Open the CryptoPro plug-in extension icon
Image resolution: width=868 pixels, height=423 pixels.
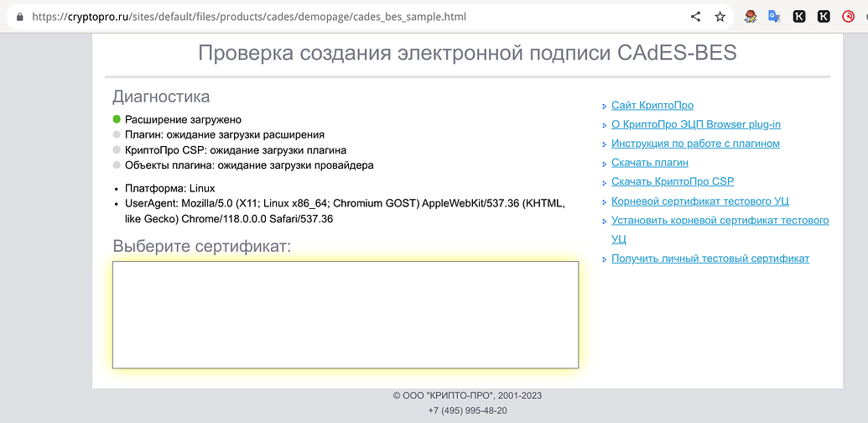click(751, 16)
